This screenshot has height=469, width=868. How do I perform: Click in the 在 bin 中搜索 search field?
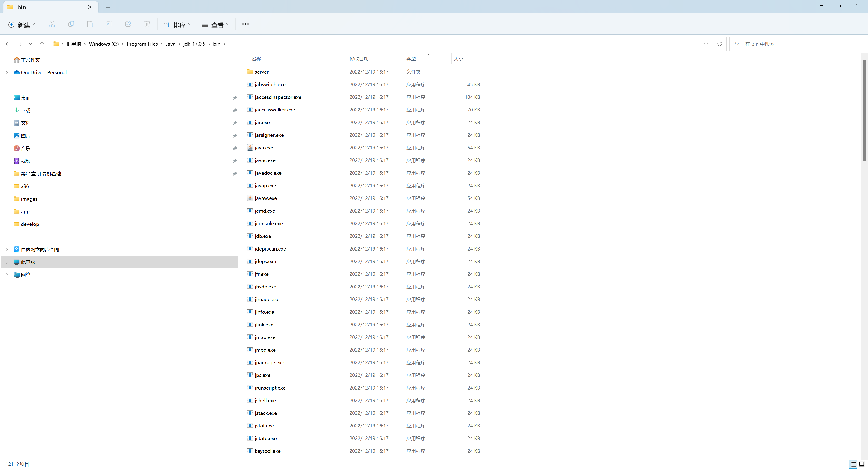pyautogui.click(x=797, y=44)
